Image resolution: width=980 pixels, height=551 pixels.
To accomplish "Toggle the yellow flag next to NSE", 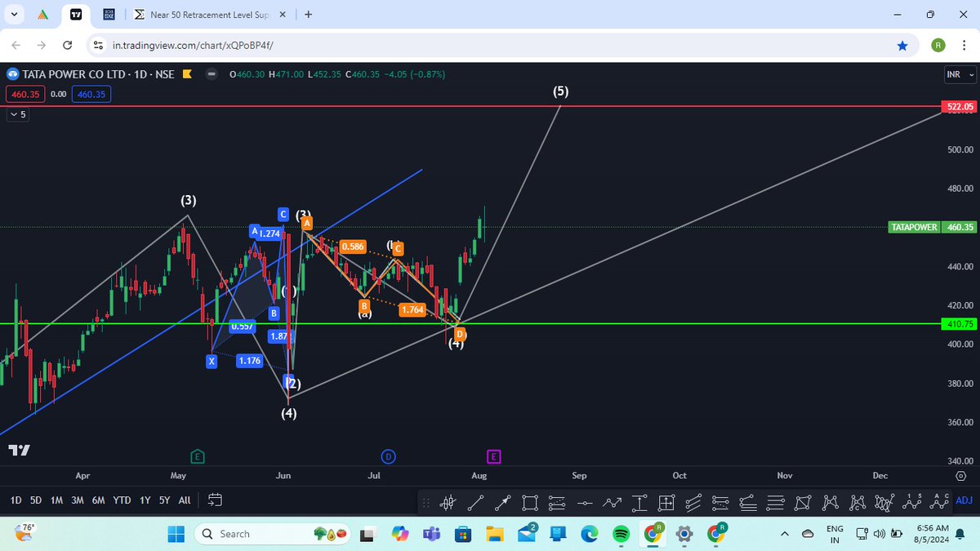I will tap(186, 74).
